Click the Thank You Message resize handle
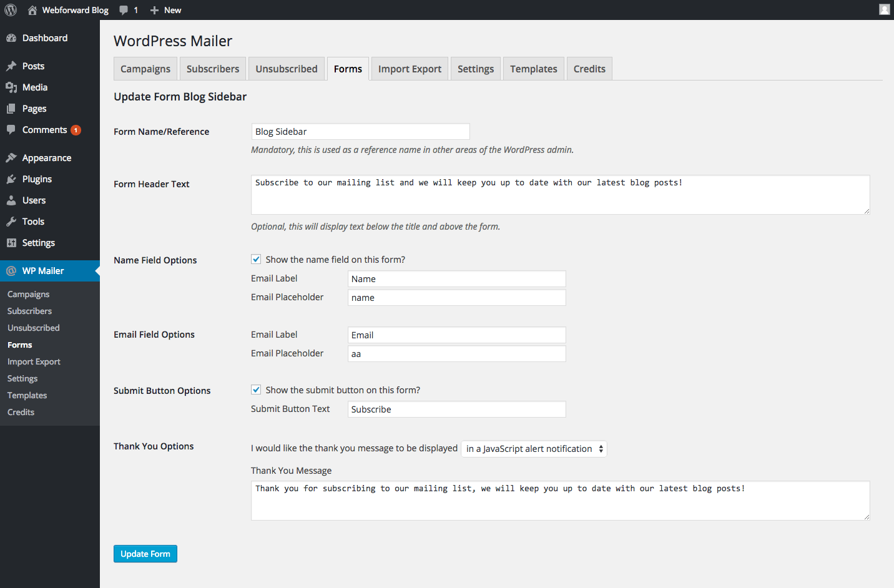Viewport: 894px width, 588px height. click(867, 517)
